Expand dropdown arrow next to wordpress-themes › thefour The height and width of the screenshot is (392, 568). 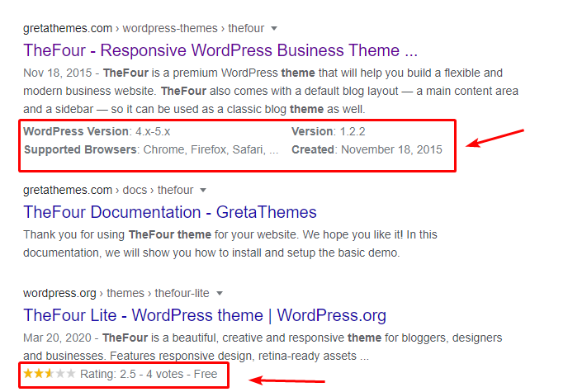coord(274,28)
